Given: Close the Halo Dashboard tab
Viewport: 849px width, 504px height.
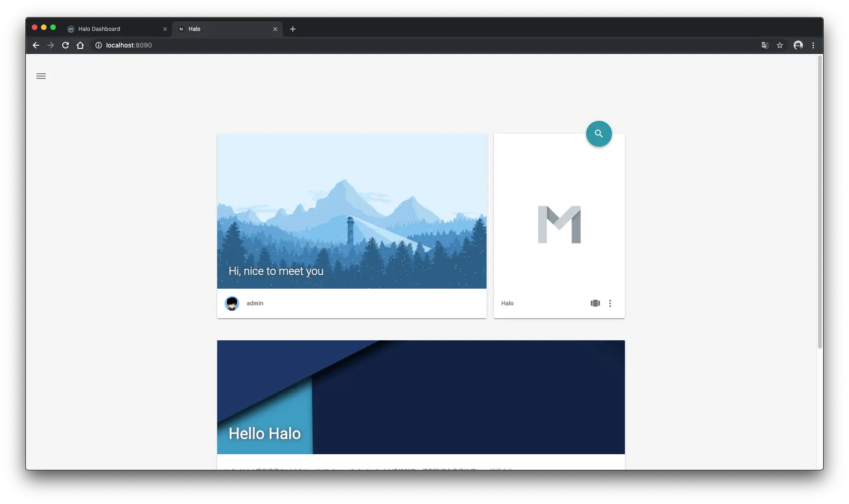Looking at the screenshot, I should [x=165, y=29].
